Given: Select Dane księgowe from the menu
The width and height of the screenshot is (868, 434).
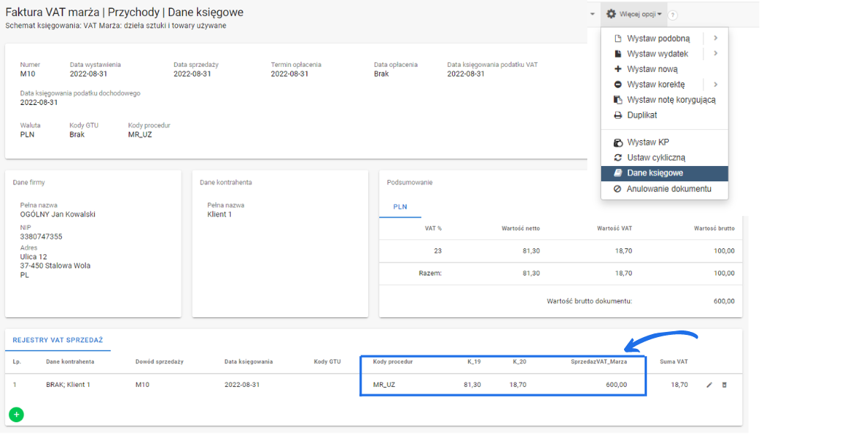Looking at the screenshot, I should (655, 173).
